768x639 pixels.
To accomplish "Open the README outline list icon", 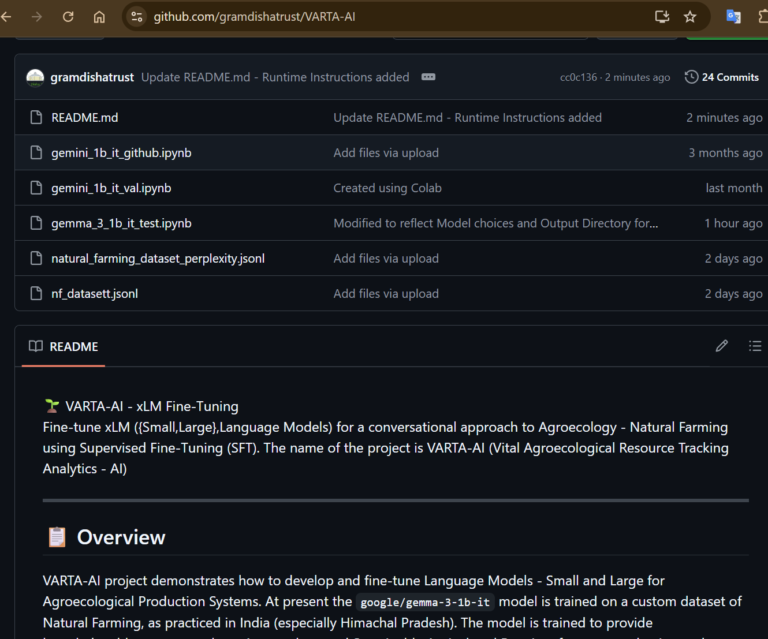I will pyautogui.click(x=754, y=346).
